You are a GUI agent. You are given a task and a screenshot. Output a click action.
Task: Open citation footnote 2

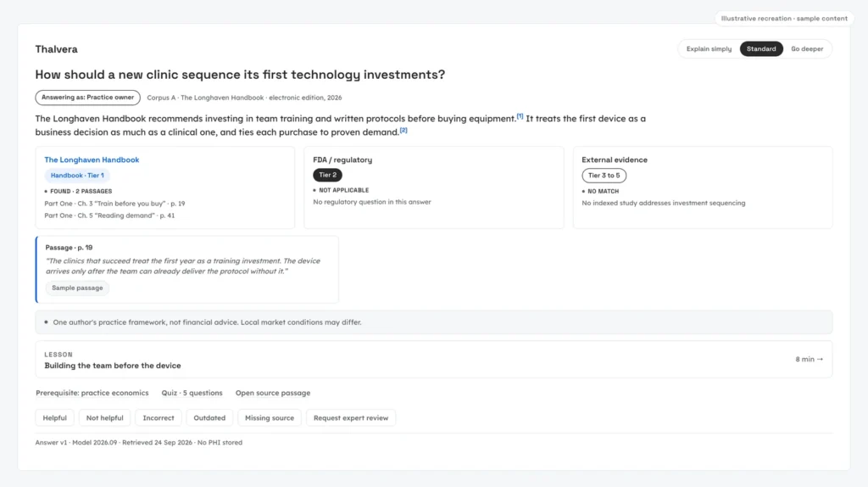(403, 130)
